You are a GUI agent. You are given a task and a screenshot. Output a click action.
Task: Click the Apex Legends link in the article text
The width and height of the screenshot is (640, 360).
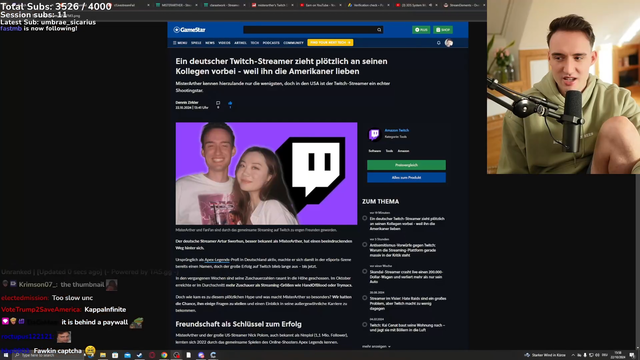point(217,260)
